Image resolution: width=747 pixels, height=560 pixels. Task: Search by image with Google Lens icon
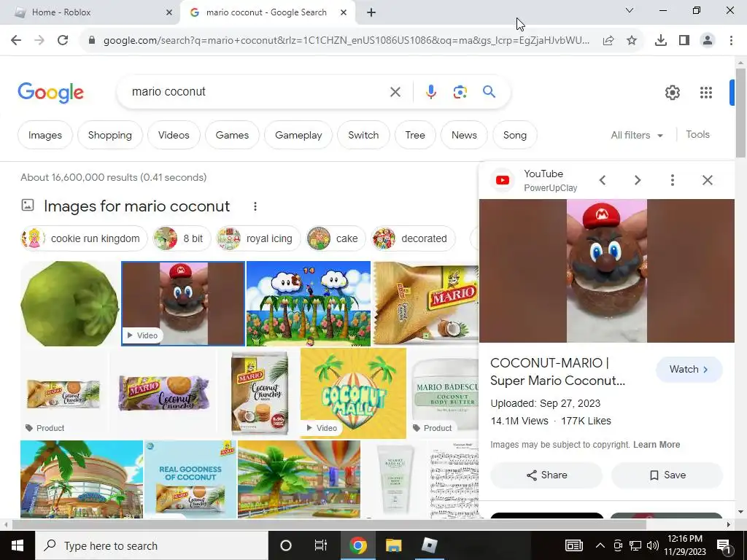tap(460, 92)
